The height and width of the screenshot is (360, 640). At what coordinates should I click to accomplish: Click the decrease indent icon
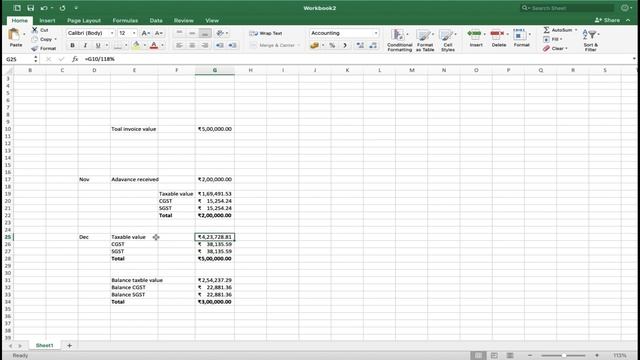[x=220, y=45]
